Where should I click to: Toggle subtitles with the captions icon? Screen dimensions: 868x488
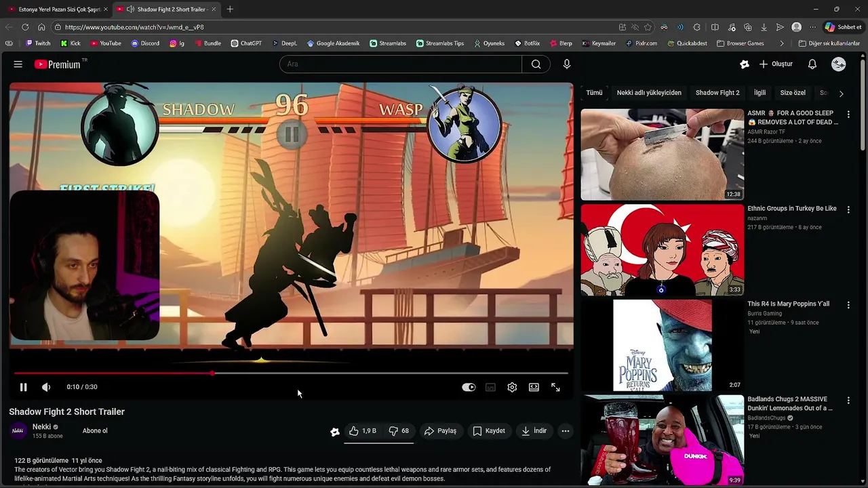[490, 387]
